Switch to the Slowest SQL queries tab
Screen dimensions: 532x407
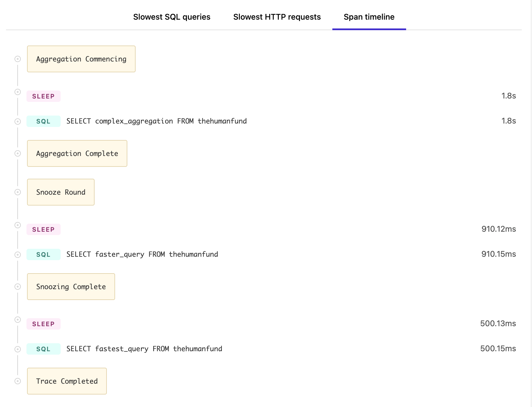click(172, 17)
